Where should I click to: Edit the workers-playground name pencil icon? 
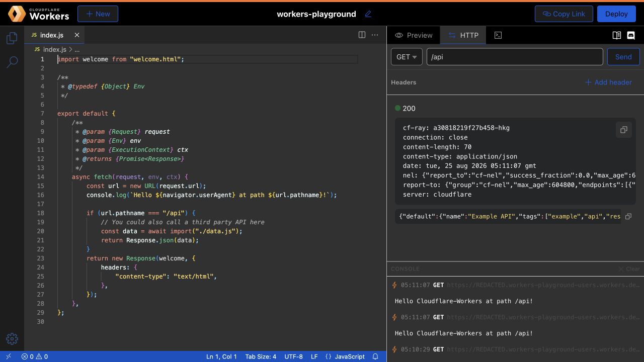[x=368, y=14]
